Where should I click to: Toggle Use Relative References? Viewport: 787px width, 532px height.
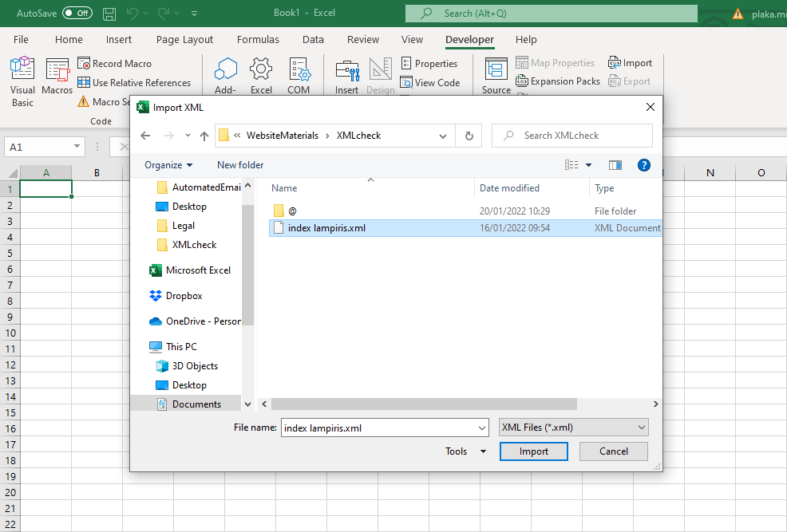click(x=134, y=83)
